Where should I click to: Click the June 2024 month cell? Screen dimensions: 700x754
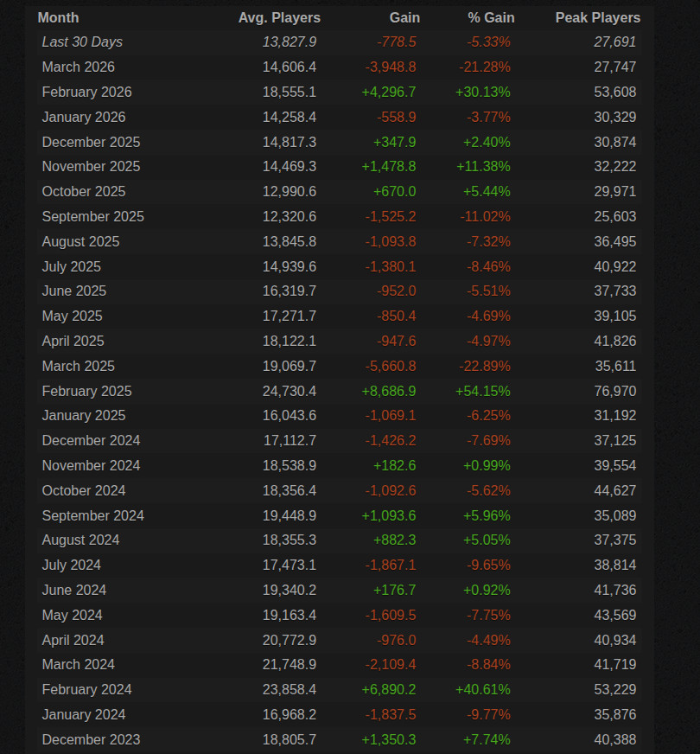74,590
